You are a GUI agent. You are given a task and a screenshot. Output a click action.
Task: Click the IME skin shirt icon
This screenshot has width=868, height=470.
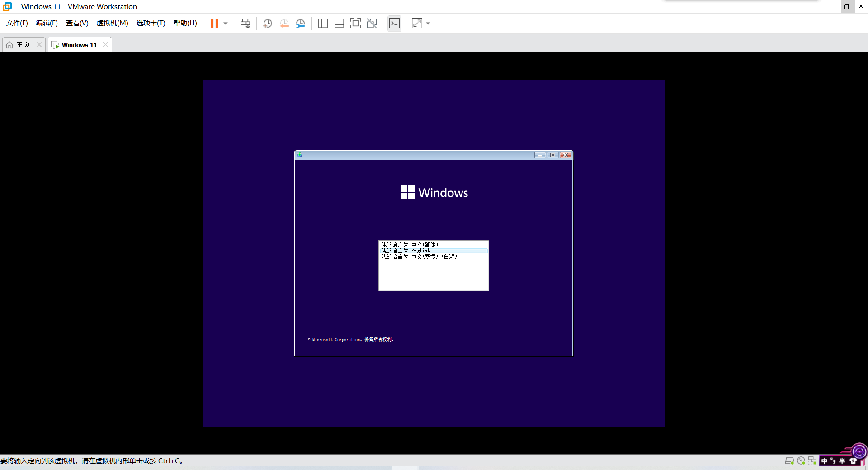(853, 461)
